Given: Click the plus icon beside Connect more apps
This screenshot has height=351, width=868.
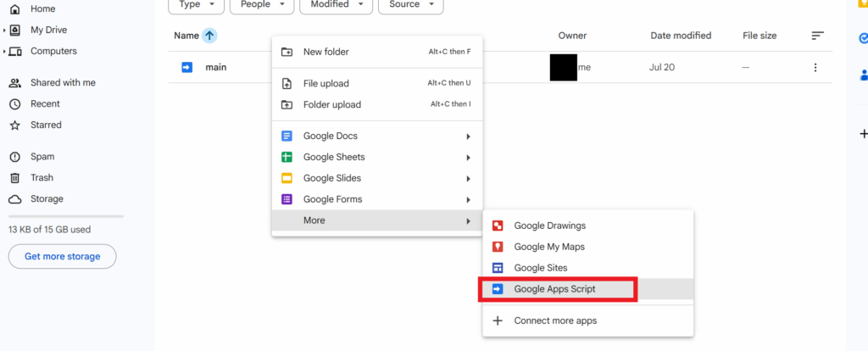Looking at the screenshot, I should tap(498, 320).
